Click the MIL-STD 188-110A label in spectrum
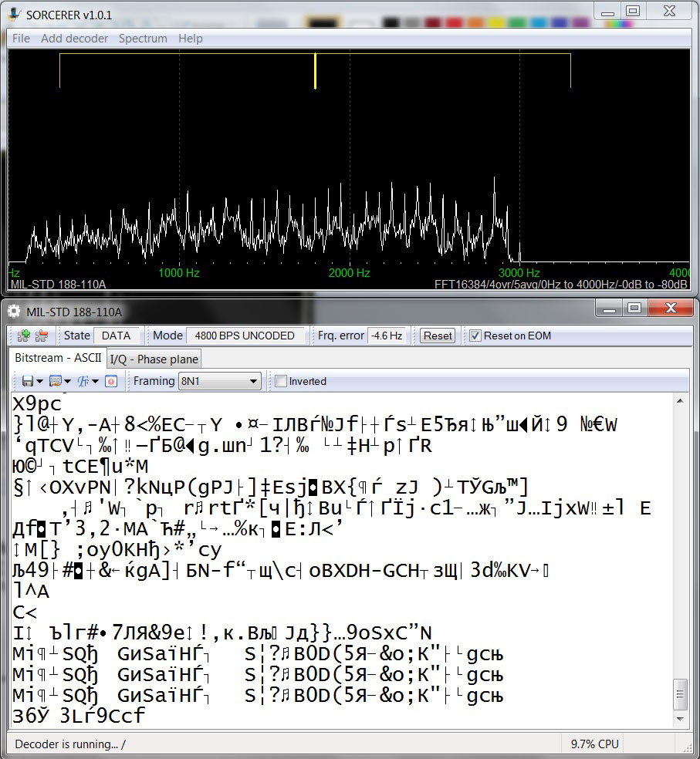This screenshot has width=700, height=759. tap(58, 284)
